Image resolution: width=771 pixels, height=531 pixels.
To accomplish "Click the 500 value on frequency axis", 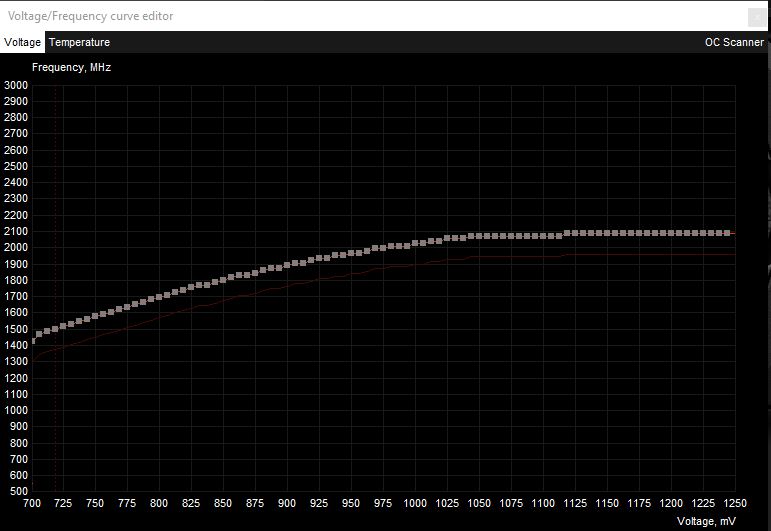I will pyautogui.click(x=19, y=491).
